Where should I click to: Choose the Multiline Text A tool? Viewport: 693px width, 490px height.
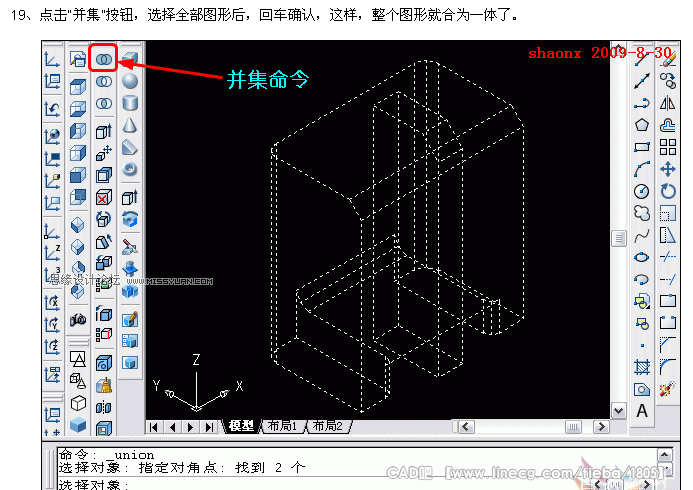coord(642,411)
